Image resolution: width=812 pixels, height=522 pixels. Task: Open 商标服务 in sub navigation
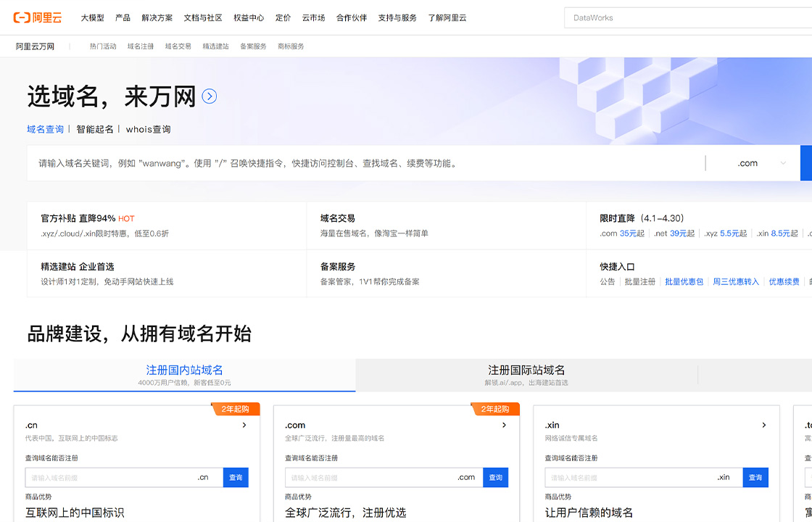(291, 46)
